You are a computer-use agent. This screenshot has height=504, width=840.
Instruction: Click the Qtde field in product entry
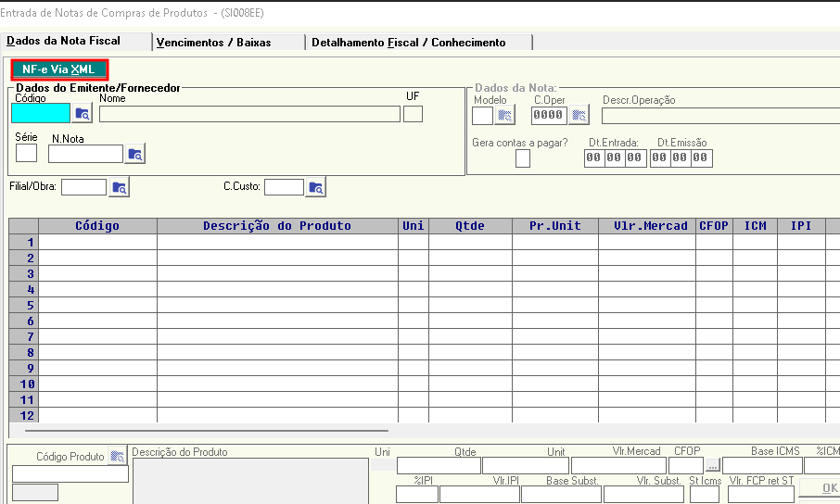point(439,465)
